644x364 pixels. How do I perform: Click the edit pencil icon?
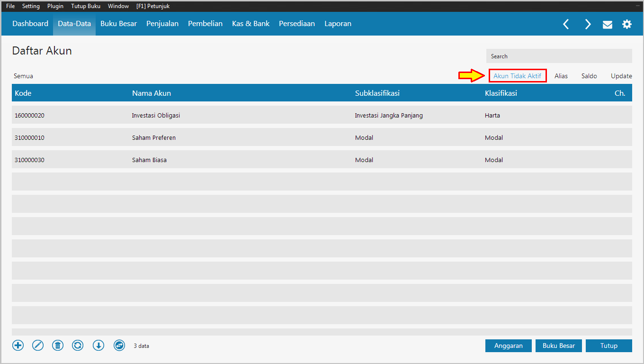click(38, 346)
